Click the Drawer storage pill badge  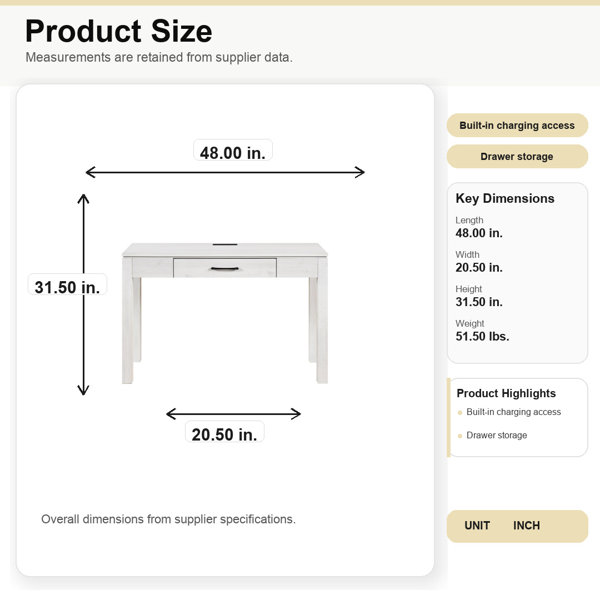click(517, 157)
